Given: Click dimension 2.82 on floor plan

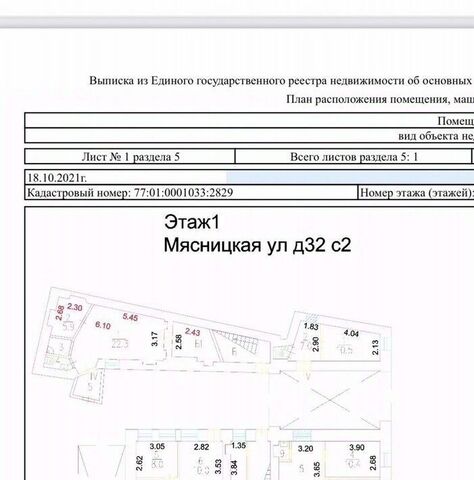Looking at the screenshot, I should pyautogui.click(x=201, y=447).
